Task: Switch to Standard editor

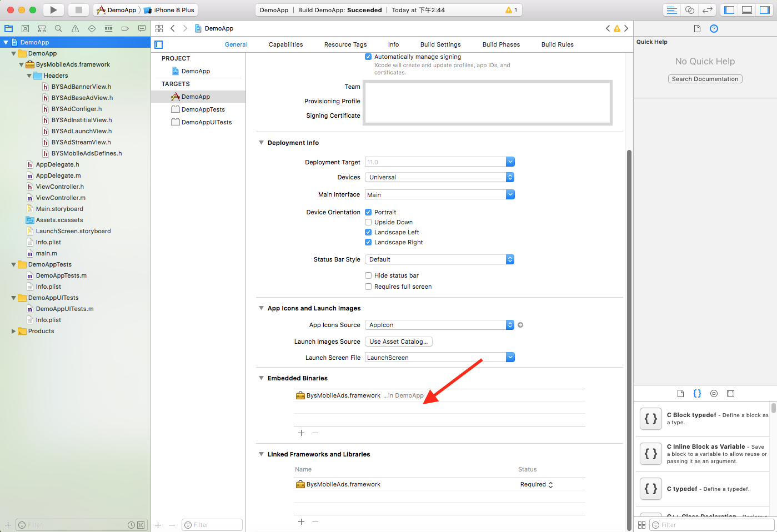Action: point(671,10)
